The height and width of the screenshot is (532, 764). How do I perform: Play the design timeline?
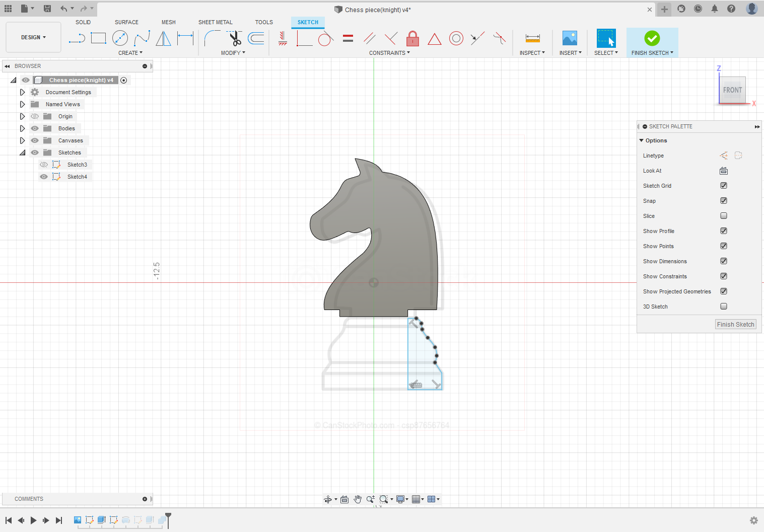point(33,520)
